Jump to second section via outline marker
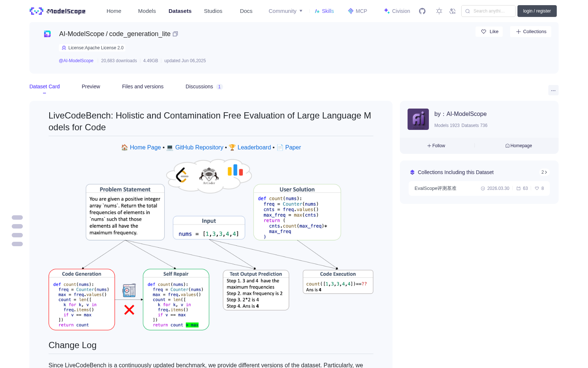The height and width of the screenshot is (368, 588). [17, 226]
